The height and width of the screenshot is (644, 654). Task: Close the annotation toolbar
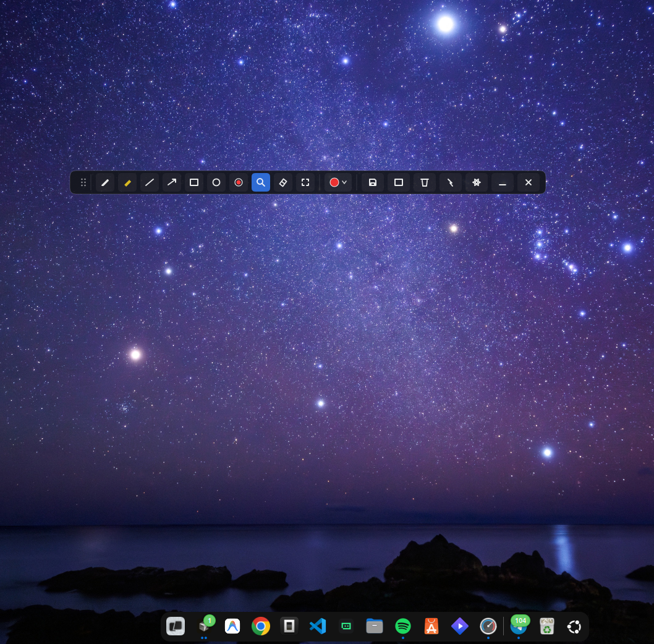point(528,182)
